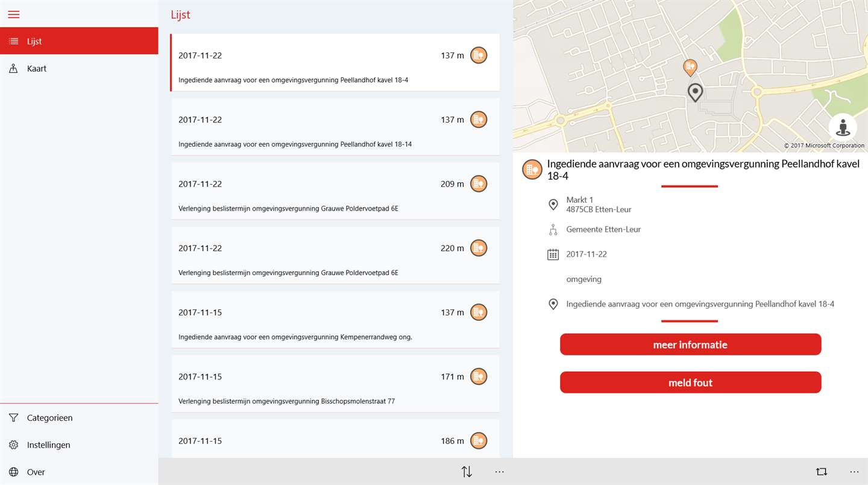This screenshot has width=868, height=485.
Task: Click category icon on the 220 m row
Action: 479,248
